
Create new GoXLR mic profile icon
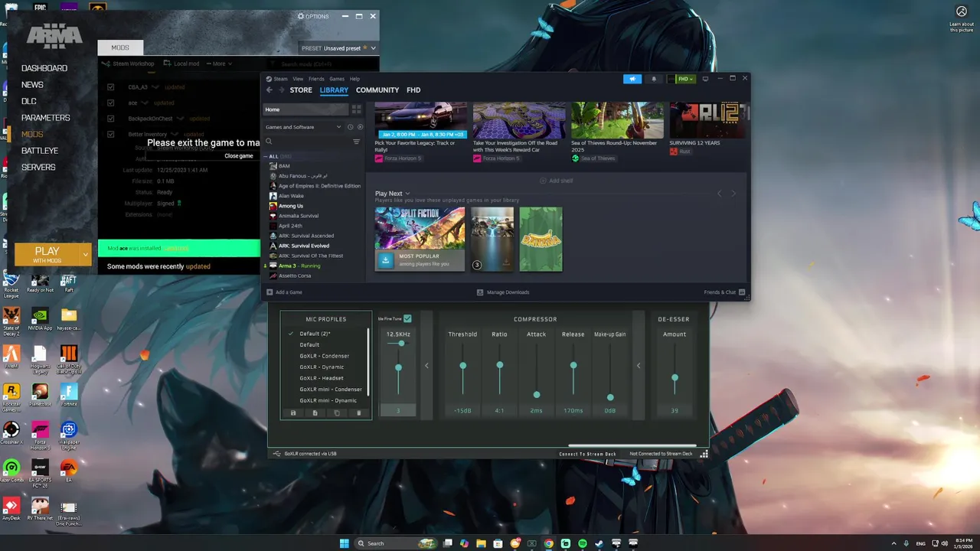pos(315,413)
